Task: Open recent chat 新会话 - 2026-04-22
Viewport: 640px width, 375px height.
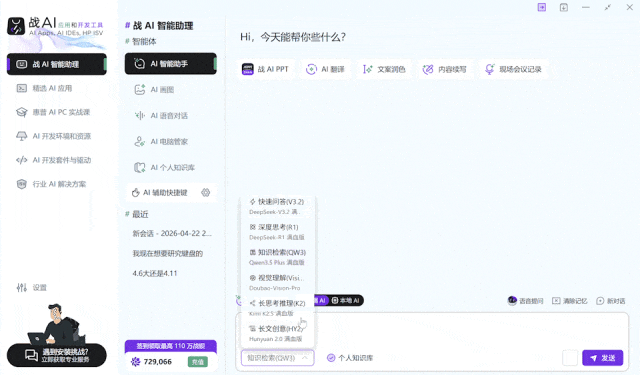Action: (172, 233)
